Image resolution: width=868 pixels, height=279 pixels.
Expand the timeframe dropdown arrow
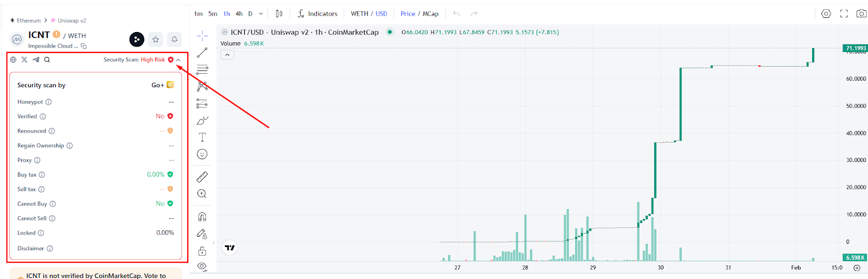click(x=261, y=14)
